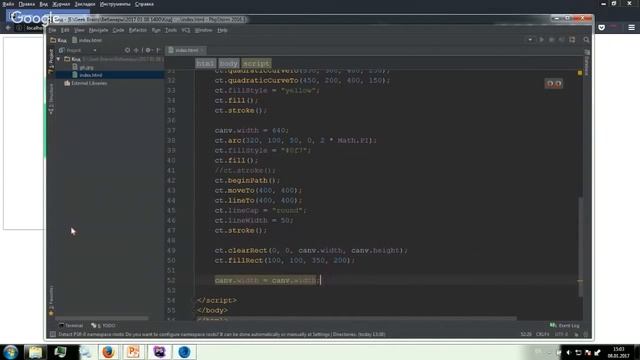Viewport: 640px width, 360px height.
Task: Select External Libraries in project tree
Action: [86, 83]
